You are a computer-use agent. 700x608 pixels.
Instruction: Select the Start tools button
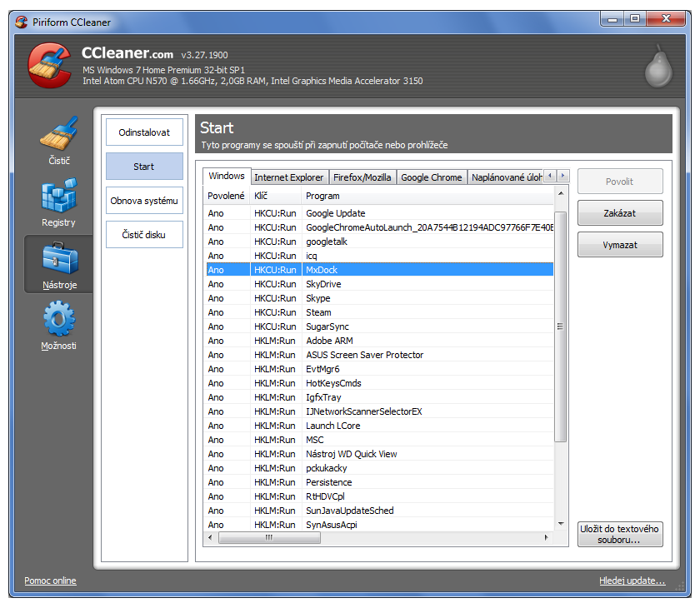(x=144, y=167)
